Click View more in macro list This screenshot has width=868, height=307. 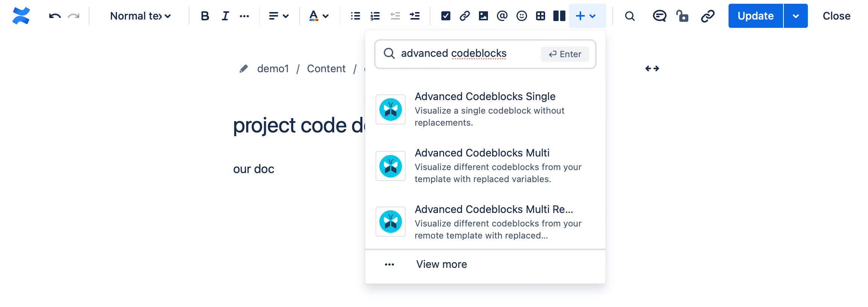coord(485,264)
